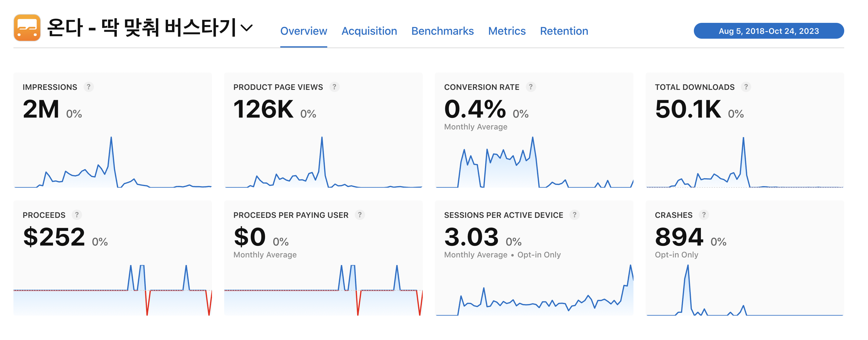
Task: Select the 126K product page views value
Action: [x=264, y=109]
